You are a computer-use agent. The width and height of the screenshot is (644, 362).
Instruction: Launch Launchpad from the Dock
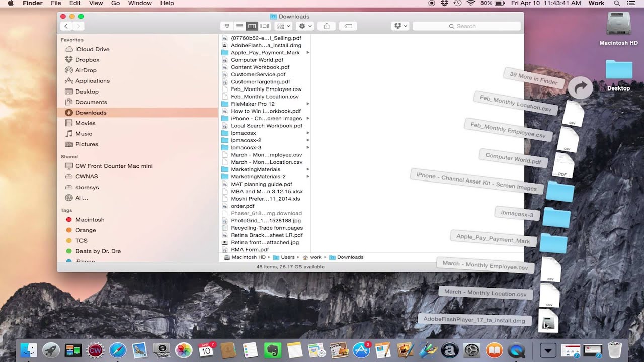[51, 350]
